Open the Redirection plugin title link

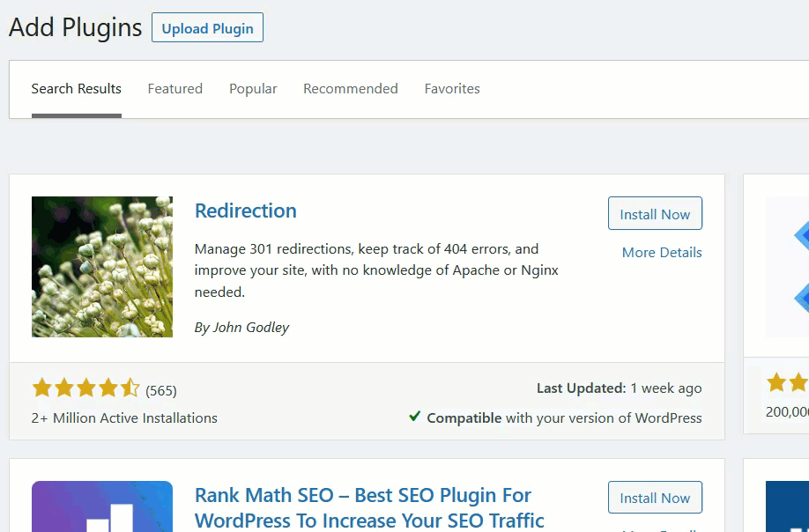point(246,211)
